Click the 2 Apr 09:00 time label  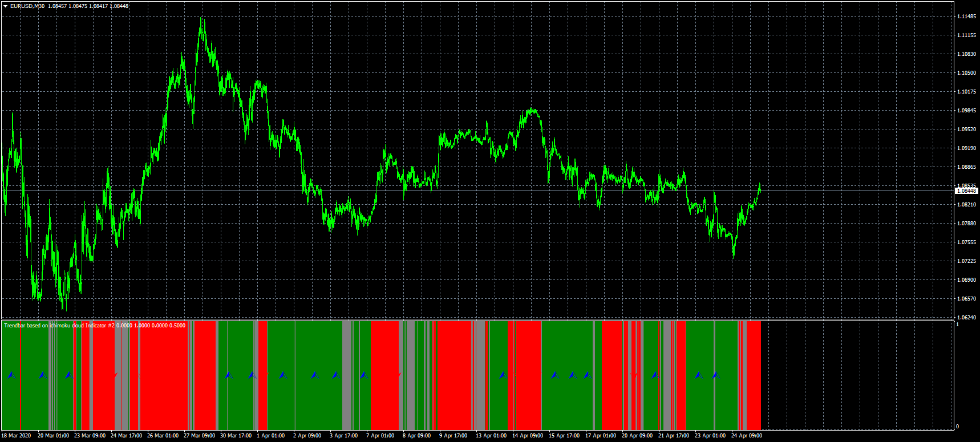307,436
